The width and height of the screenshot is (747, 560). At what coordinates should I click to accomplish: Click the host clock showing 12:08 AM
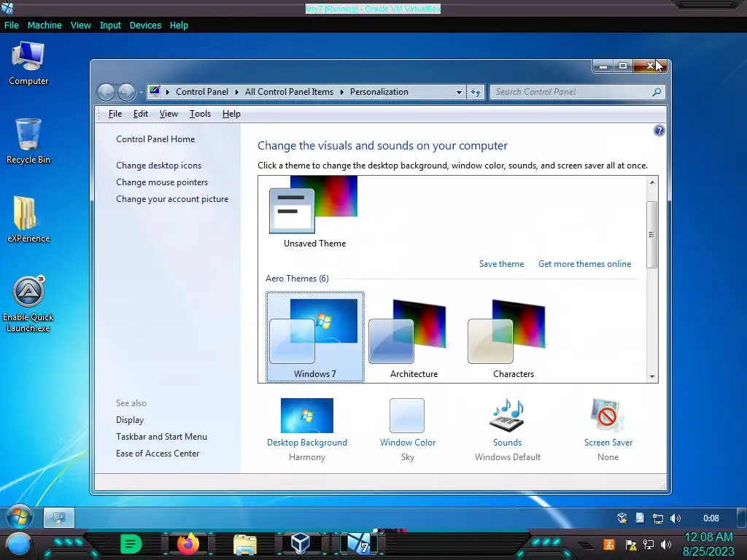click(708, 544)
